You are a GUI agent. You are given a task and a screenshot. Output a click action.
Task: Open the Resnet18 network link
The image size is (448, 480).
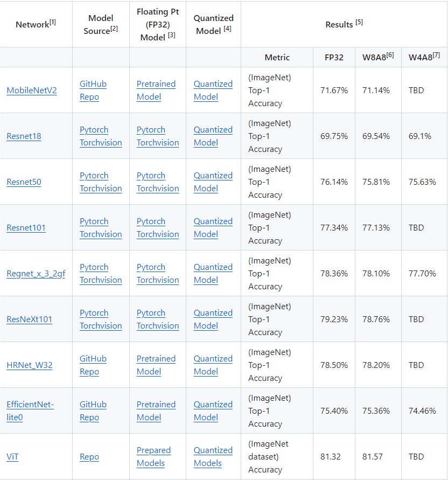(x=24, y=136)
